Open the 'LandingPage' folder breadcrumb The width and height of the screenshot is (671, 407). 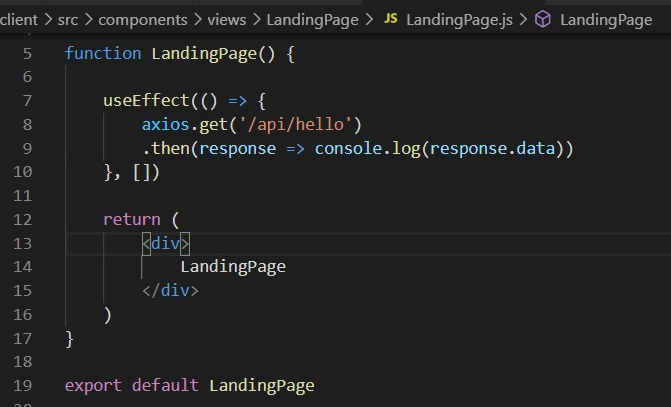tap(312, 20)
